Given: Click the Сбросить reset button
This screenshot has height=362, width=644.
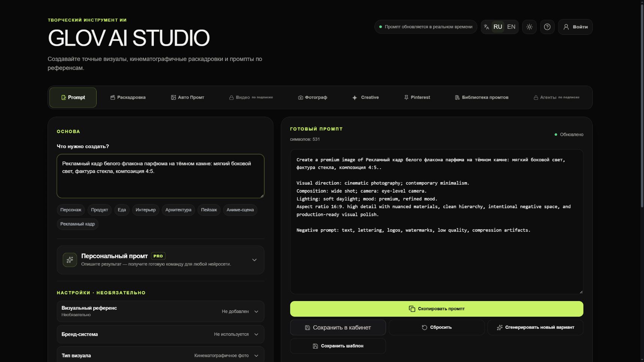Looking at the screenshot, I should [x=437, y=328].
